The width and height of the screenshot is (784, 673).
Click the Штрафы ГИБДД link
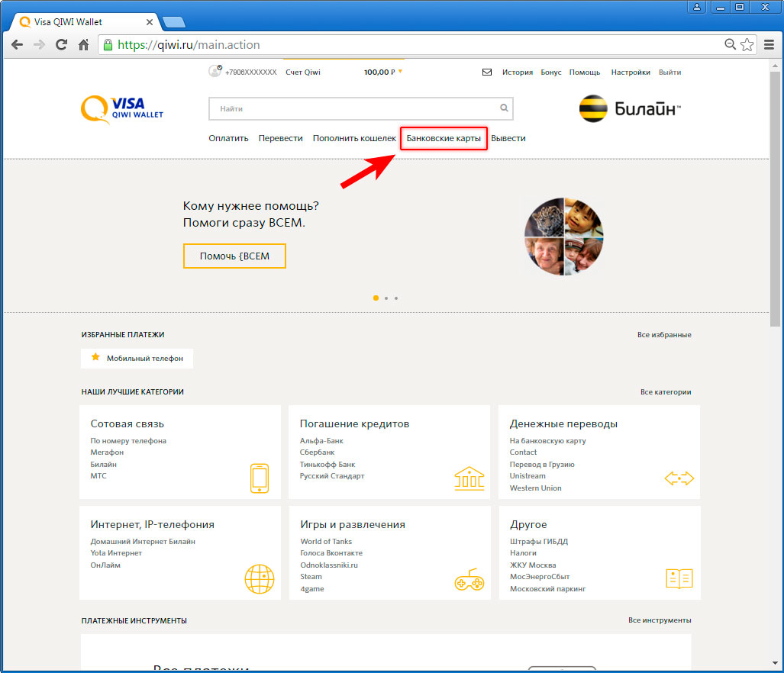pyautogui.click(x=539, y=542)
